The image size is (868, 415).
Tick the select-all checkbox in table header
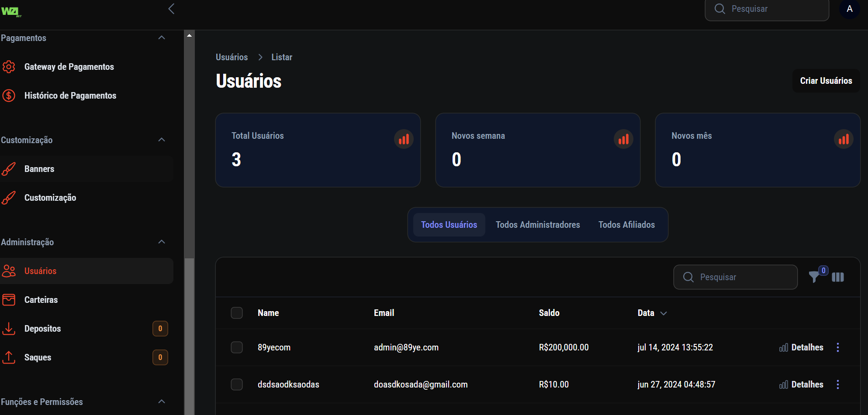tap(237, 313)
